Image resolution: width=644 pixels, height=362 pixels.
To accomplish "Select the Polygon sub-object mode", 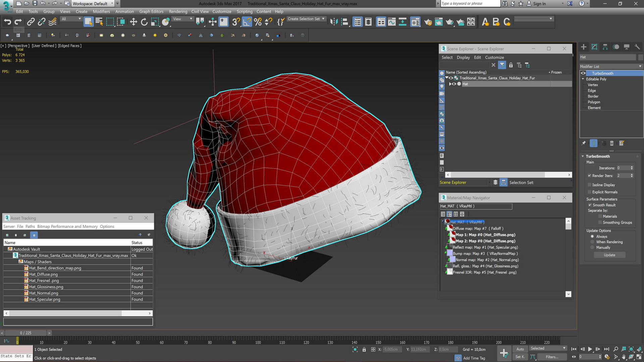I will click(594, 102).
